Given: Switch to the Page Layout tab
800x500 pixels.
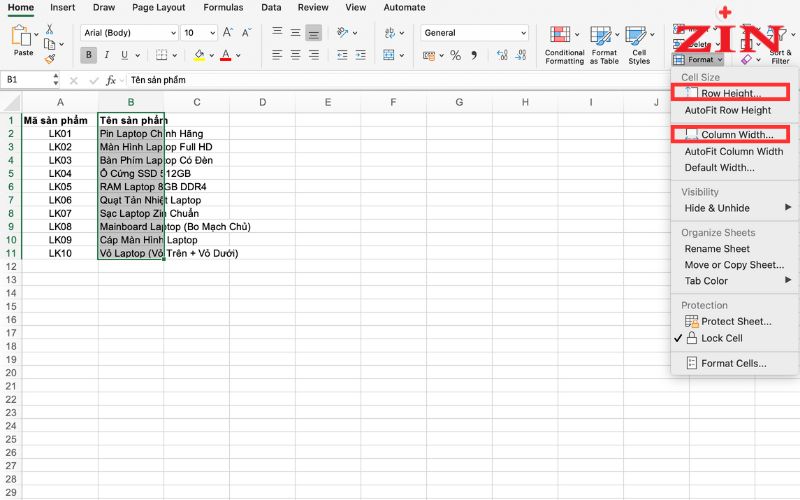Looking at the screenshot, I should tap(159, 8).
